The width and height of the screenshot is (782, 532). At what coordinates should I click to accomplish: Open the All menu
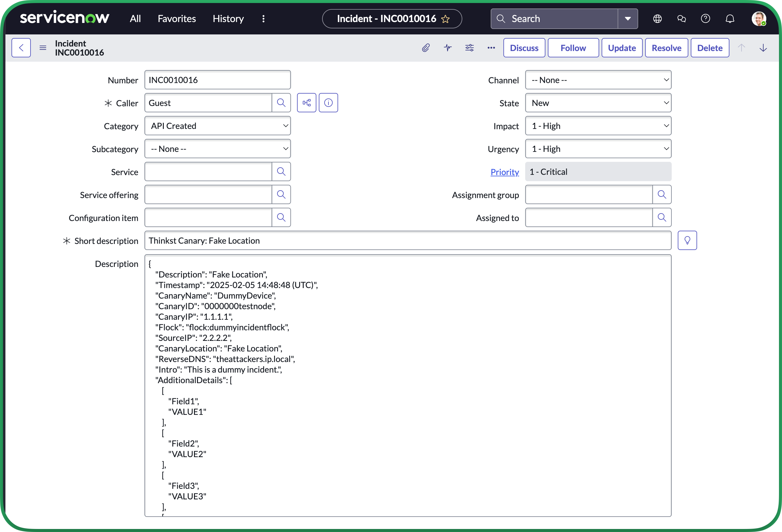click(135, 18)
